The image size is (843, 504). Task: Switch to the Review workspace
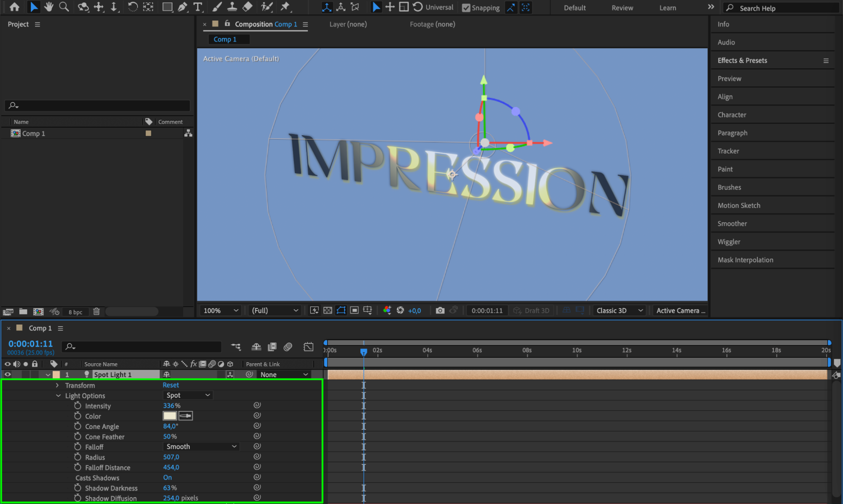[622, 8]
